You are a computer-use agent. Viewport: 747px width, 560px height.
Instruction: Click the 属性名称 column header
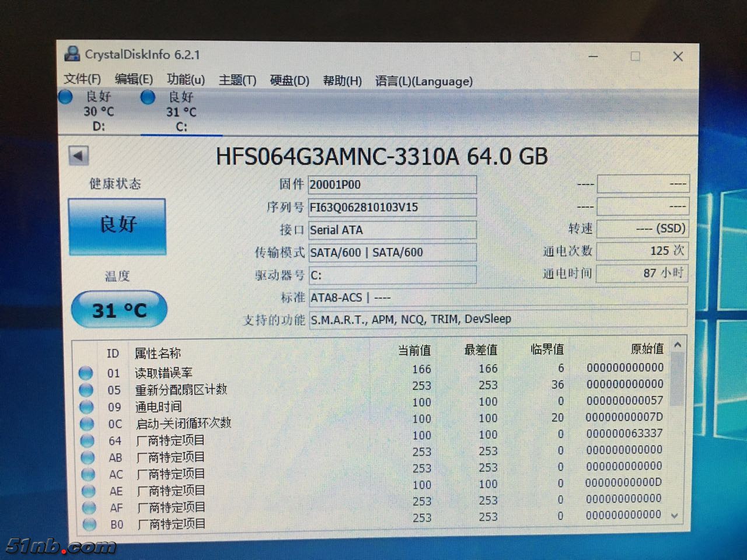click(x=158, y=353)
